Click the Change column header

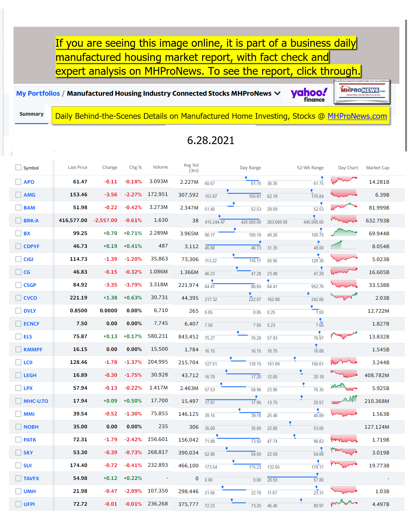coord(110,167)
